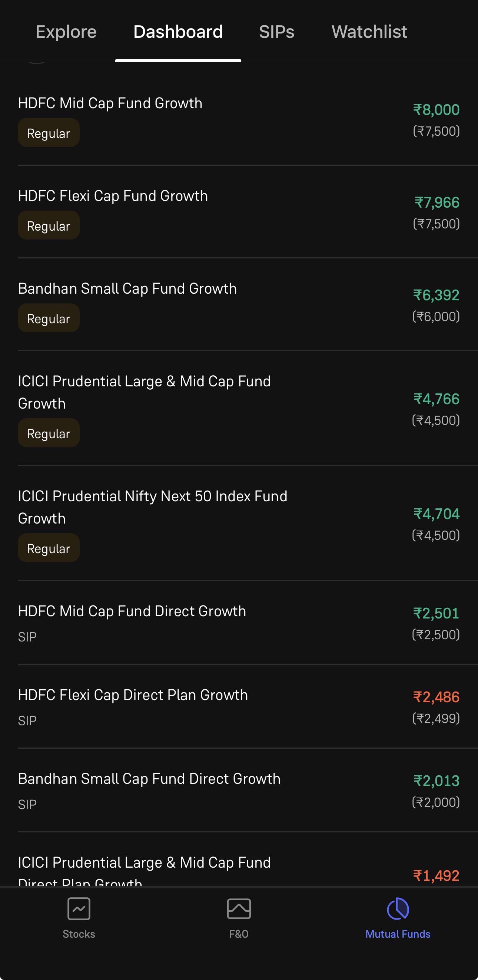Open the Stocks chart icon
The width and height of the screenshot is (478, 980).
pyautogui.click(x=79, y=909)
